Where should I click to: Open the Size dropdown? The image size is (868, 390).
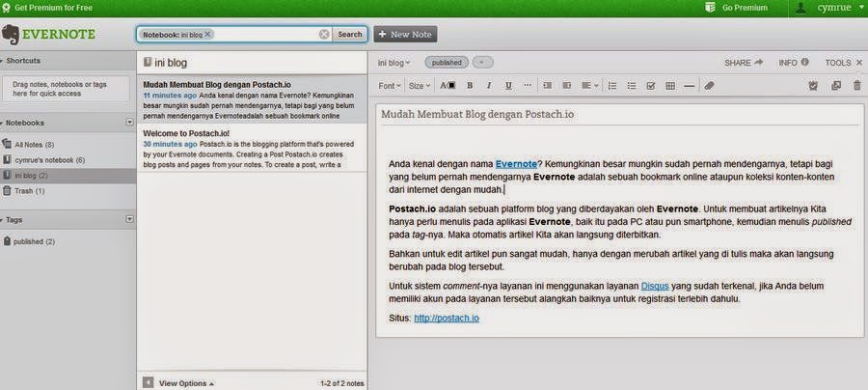click(420, 86)
